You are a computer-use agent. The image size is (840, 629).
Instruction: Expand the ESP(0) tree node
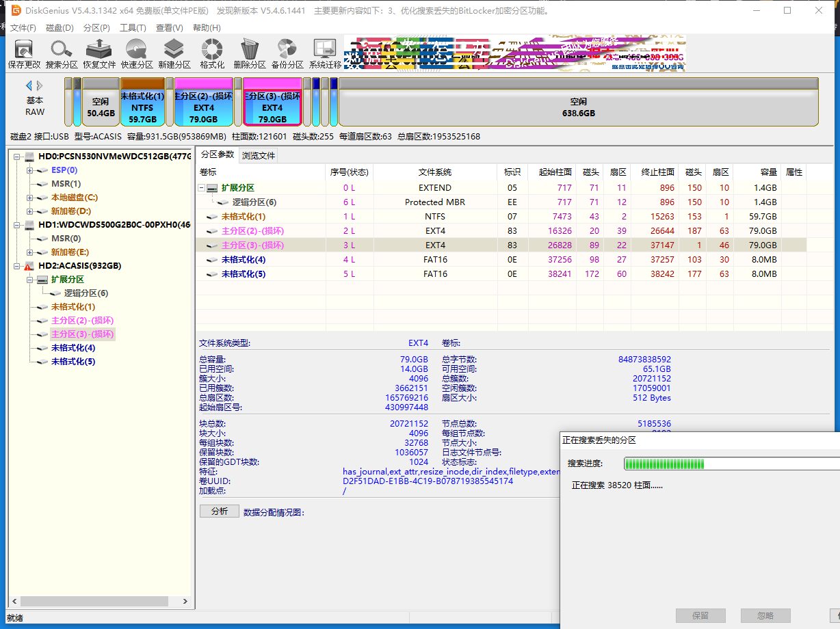coord(30,170)
